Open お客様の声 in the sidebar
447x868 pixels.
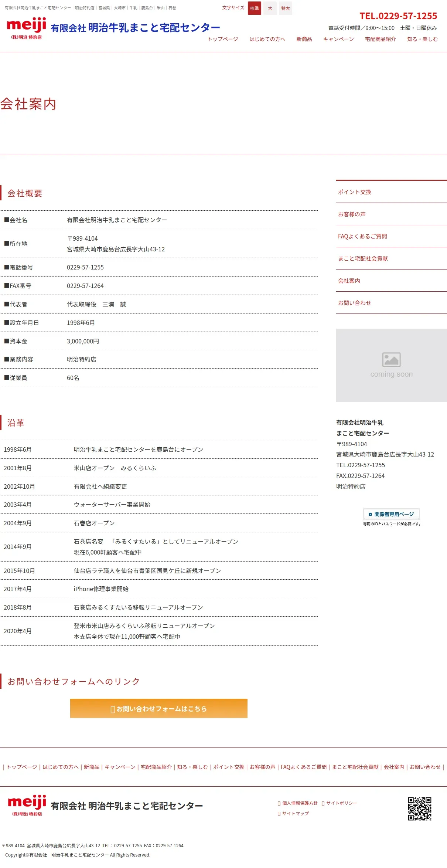click(392, 214)
